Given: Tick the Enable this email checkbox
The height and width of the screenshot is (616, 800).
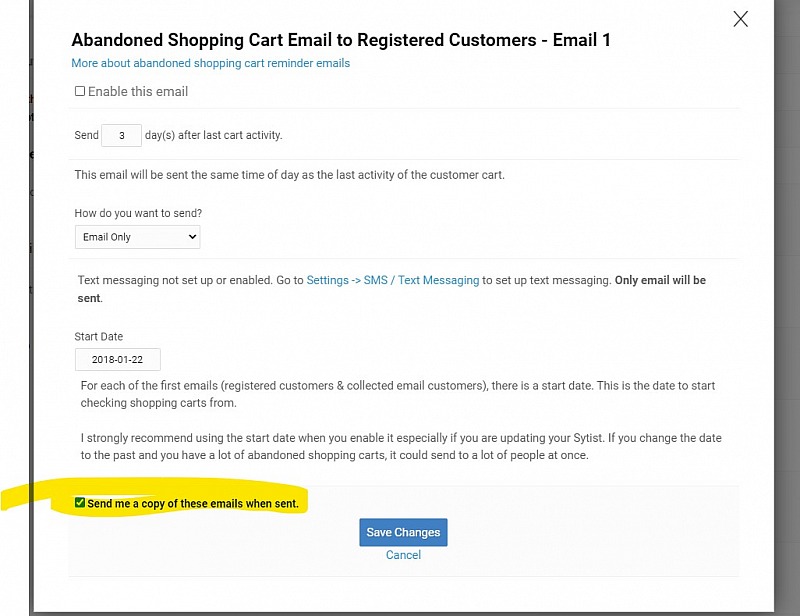Looking at the screenshot, I should click(80, 91).
